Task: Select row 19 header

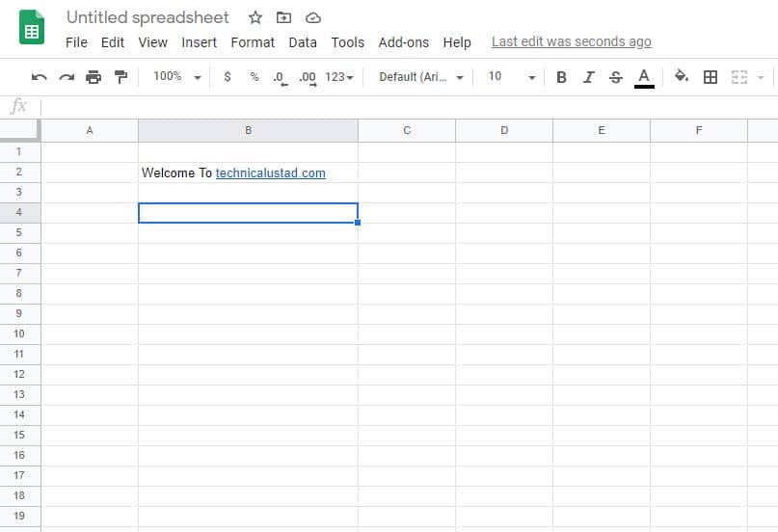Action: click(x=19, y=517)
